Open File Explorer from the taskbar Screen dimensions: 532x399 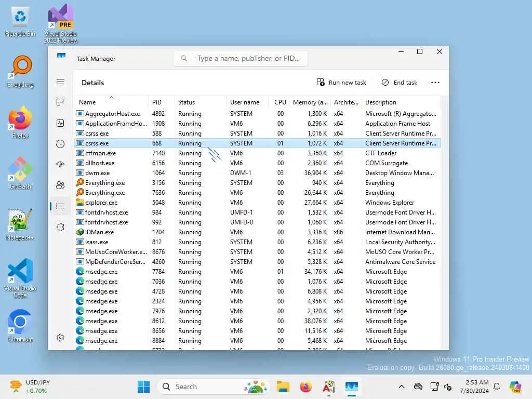283,387
